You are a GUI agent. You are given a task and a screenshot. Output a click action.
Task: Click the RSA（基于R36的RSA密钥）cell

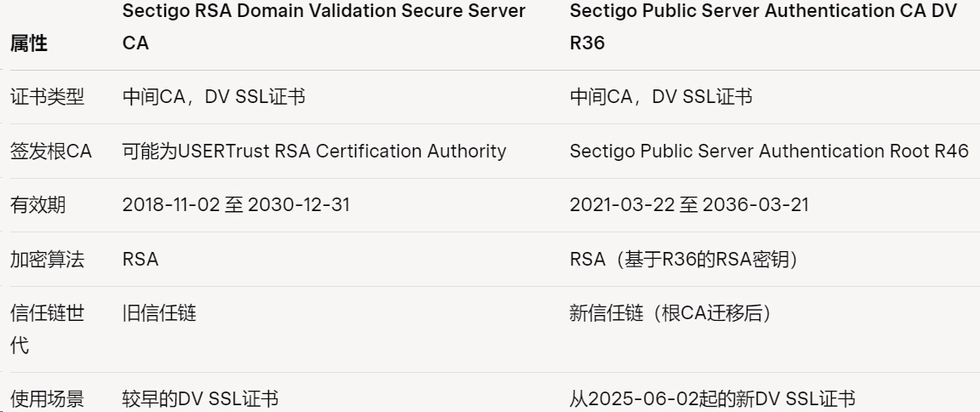685,260
